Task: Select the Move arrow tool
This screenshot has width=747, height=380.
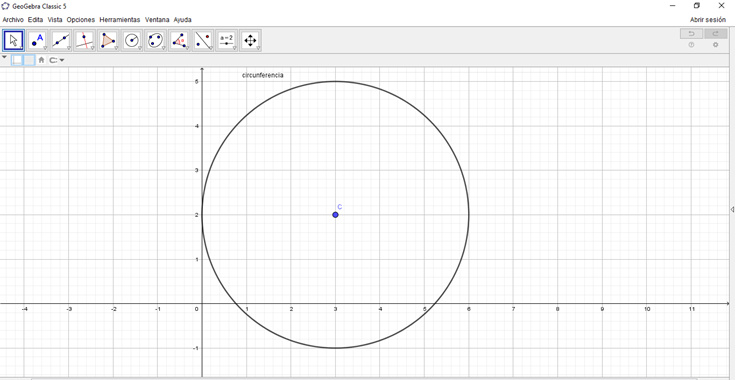Action: [x=13, y=40]
